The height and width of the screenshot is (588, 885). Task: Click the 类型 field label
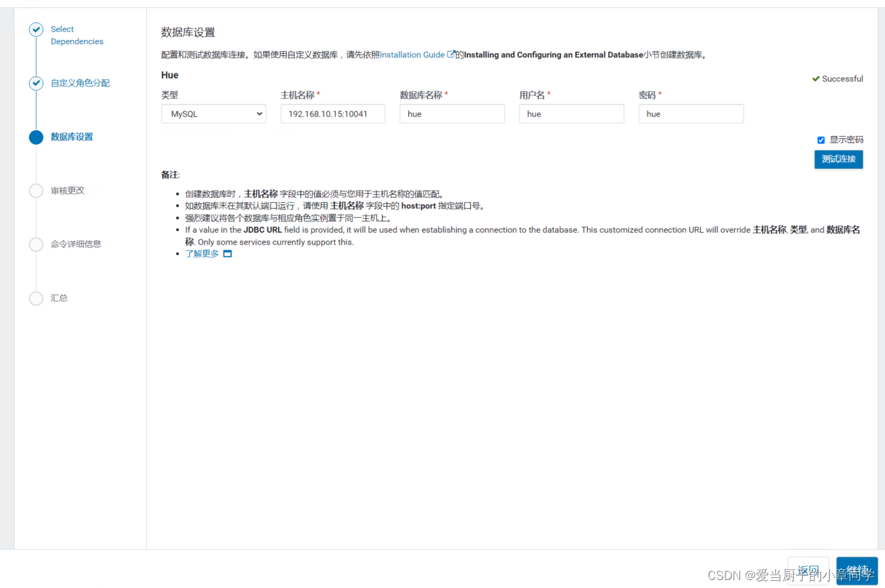(x=170, y=95)
